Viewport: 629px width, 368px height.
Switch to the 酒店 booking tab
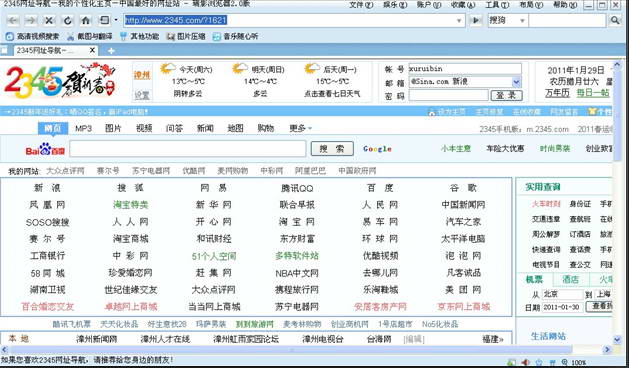coord(570,279)
